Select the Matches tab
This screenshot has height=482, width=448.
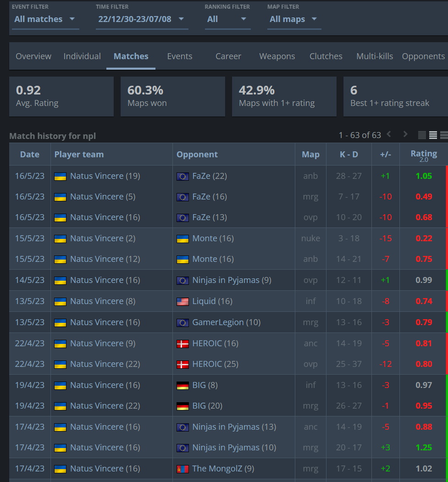coord(131,56)
